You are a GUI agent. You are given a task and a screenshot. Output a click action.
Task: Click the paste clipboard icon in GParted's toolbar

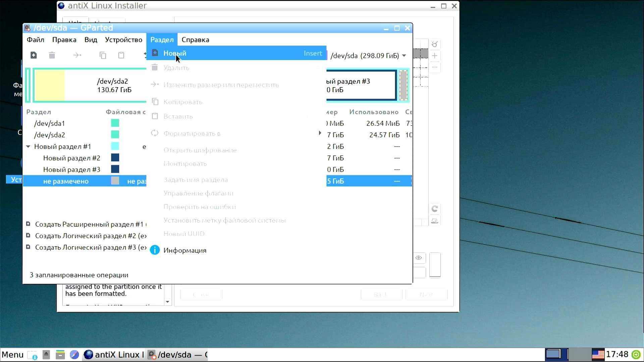coord(121,55)
